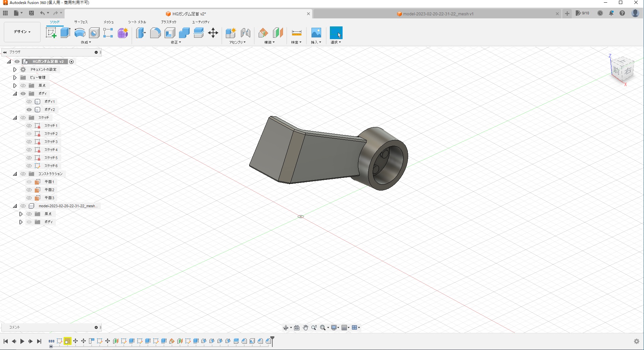Image resolution: width=644 pixels, height=350 pixels.
Task: Expand the ドキュメントの設定 tree node
Action: (x=15, y=70)
